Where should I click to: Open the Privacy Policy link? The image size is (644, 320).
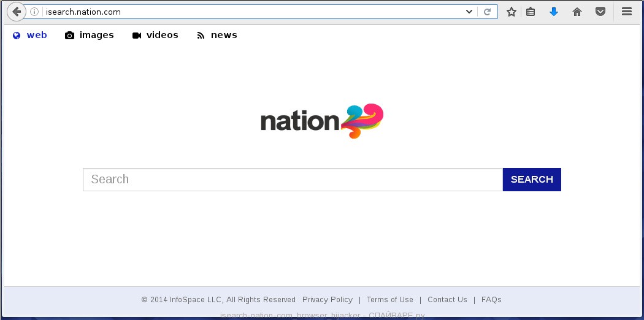tap(328, 300)
